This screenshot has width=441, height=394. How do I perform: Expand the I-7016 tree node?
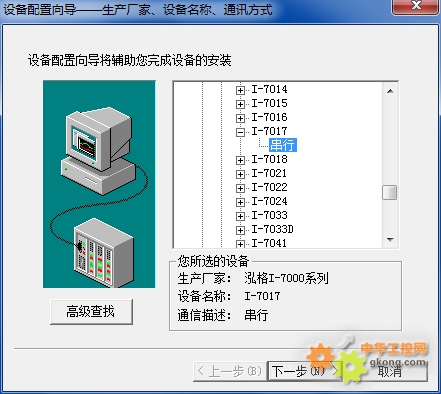click(240, 118)
